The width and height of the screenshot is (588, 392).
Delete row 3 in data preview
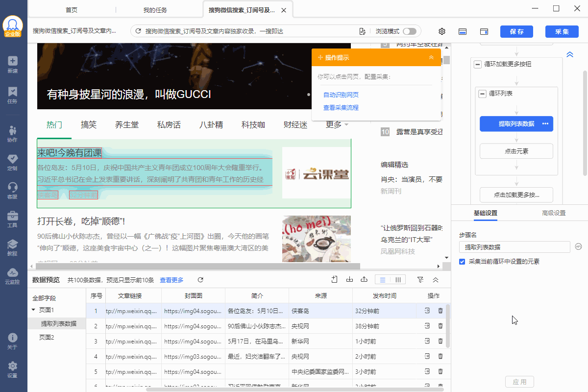click(x=440, y=341)
